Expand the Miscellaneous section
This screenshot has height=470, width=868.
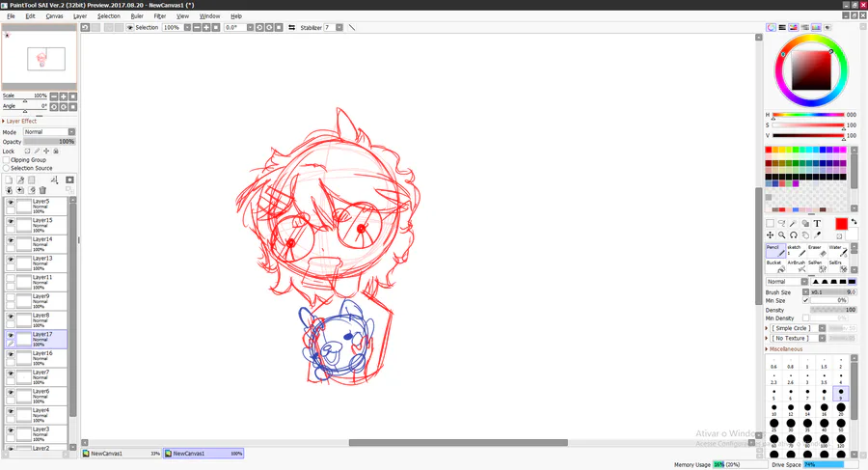pyautogui.click(x=784, y=349)
